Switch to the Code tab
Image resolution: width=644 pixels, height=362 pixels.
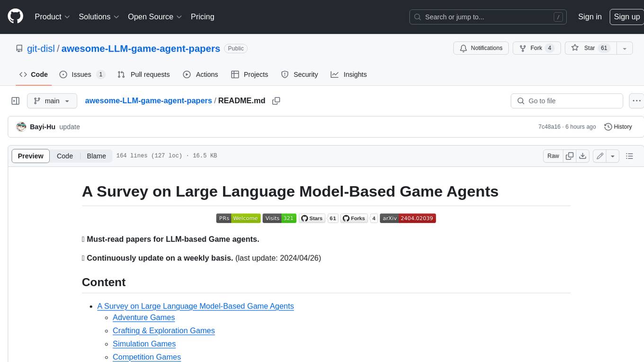click(33, 74)
